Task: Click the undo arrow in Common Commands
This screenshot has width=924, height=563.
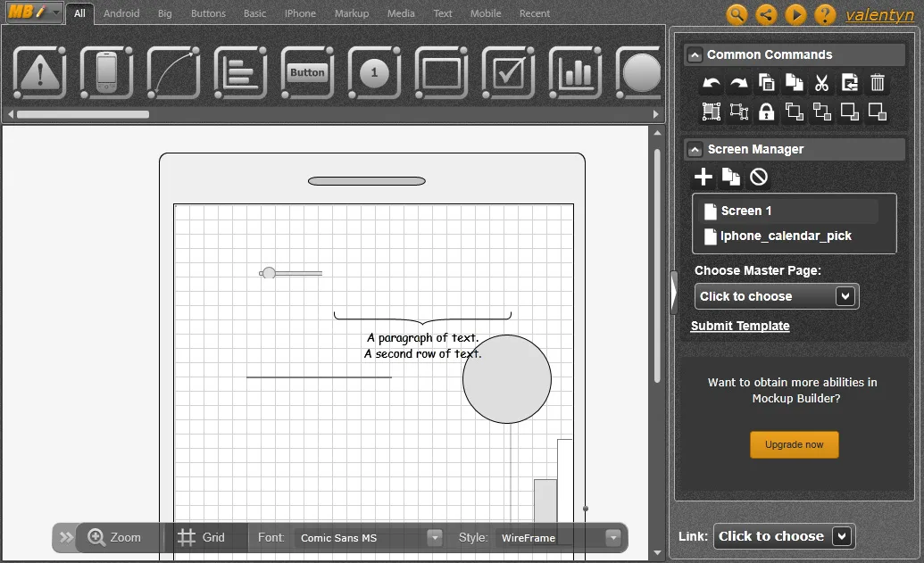Action: point(712,83)
